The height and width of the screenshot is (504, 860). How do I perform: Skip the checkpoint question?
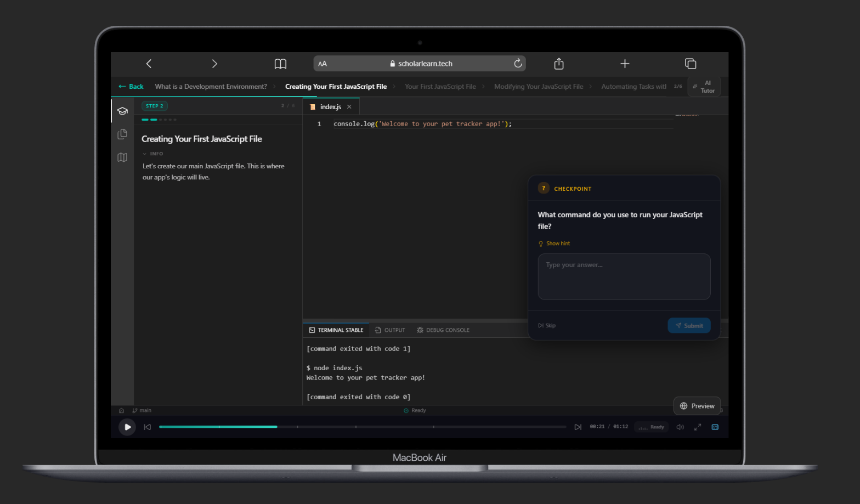click(x=547, y=326)
